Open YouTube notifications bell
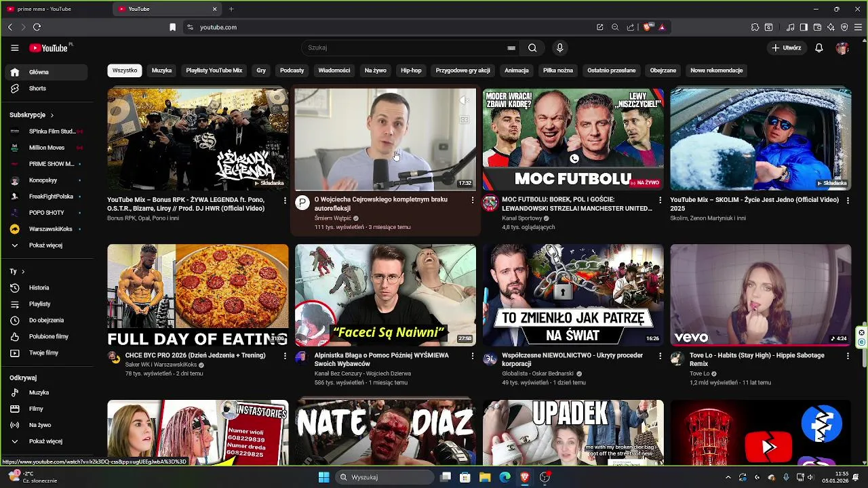This screenshot has height=488, width=868. [819, 48]
